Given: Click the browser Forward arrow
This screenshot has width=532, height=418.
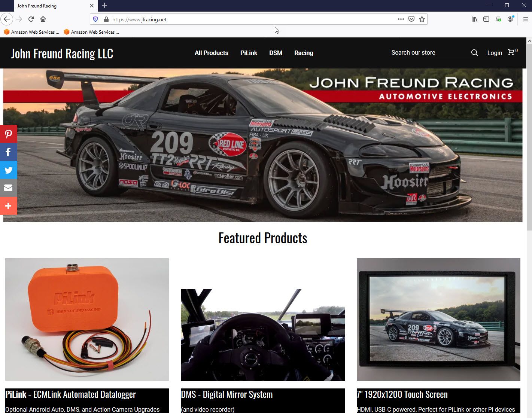Looking at the screenshot, I should point(19,19).
